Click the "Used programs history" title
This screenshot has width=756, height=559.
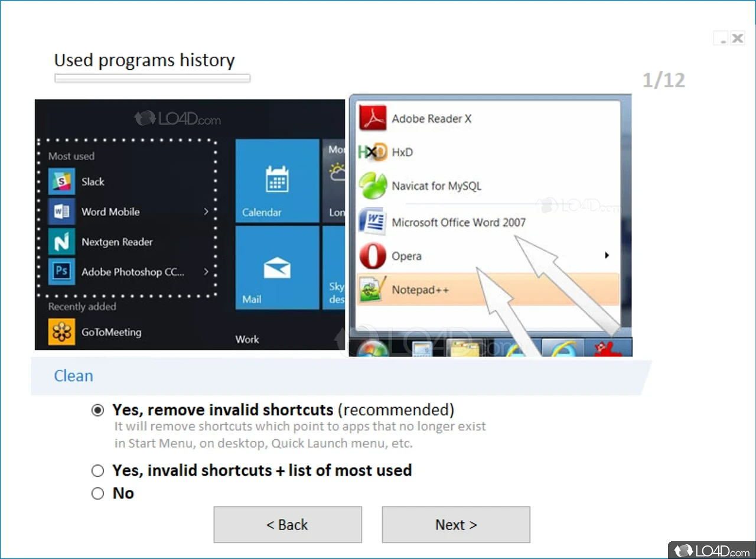click(145, 60)
